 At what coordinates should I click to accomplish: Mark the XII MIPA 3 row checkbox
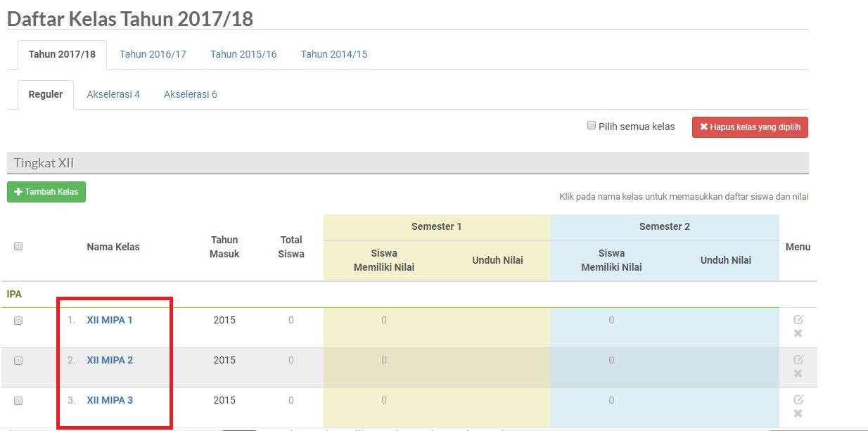coord(18,401)
